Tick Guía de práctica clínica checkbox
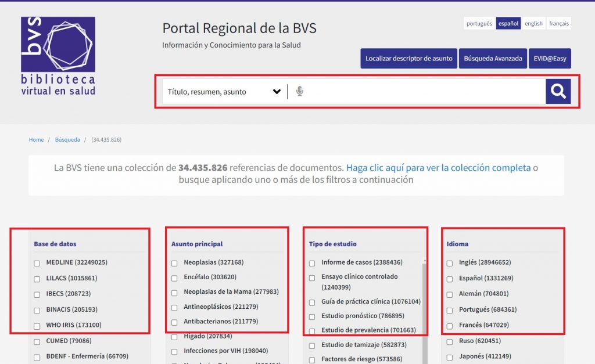This screenshot has width=595, height=364. [312, 302]
